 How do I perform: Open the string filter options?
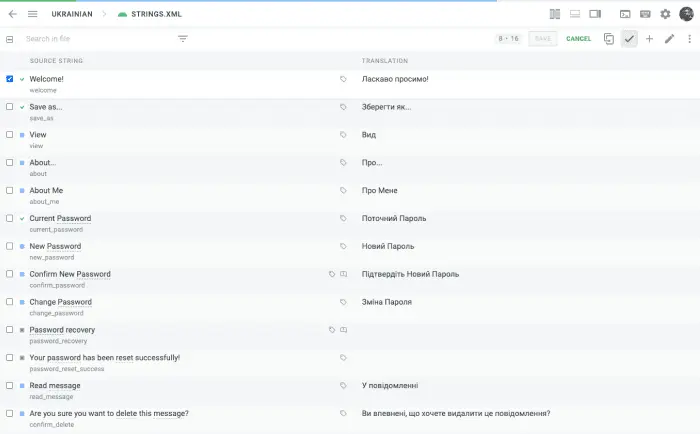(x=183, y=39)
